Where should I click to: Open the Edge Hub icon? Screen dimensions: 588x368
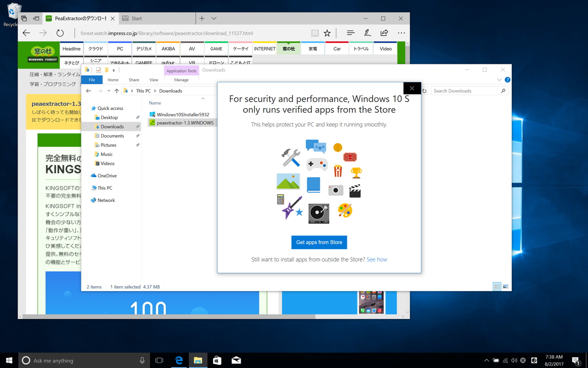click(351, 33)
